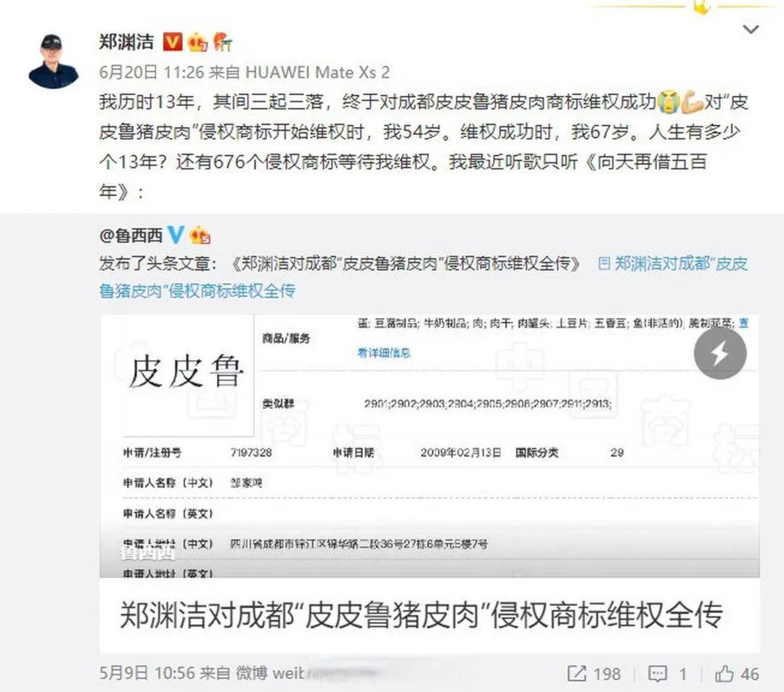Image resolution: width=784 pixels, height=692 pixels.
Task: Expand the post options chevron menu
Action: 751,30
